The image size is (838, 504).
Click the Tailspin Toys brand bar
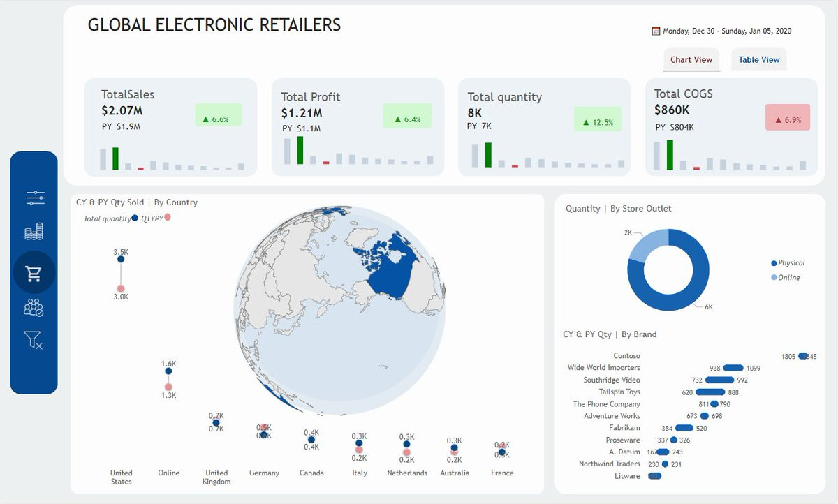(x=710, y=392)
